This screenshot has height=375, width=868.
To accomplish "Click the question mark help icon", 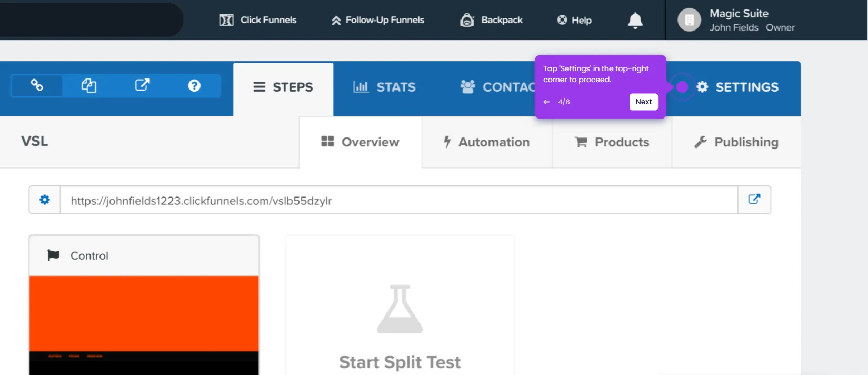I will click(x=194, y=86).
